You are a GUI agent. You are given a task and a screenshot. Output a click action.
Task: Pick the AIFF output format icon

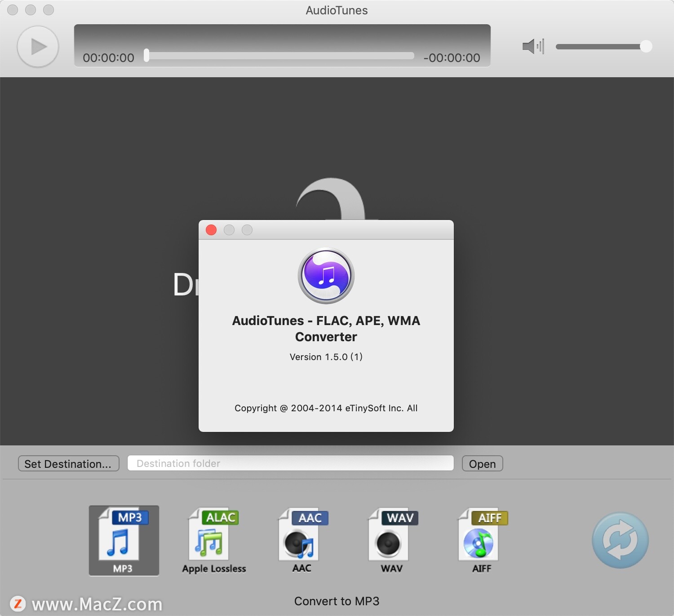point(483,541)
